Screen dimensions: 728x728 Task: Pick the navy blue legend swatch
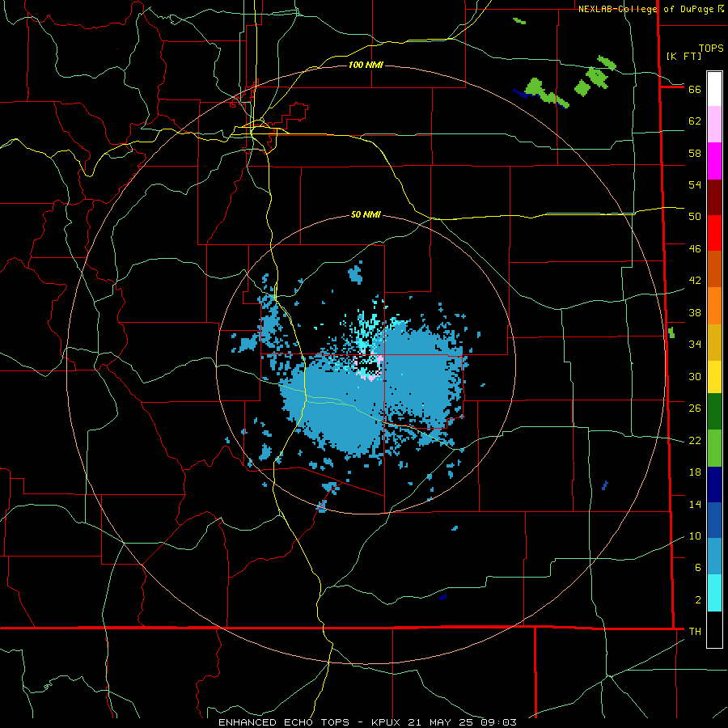714,485
